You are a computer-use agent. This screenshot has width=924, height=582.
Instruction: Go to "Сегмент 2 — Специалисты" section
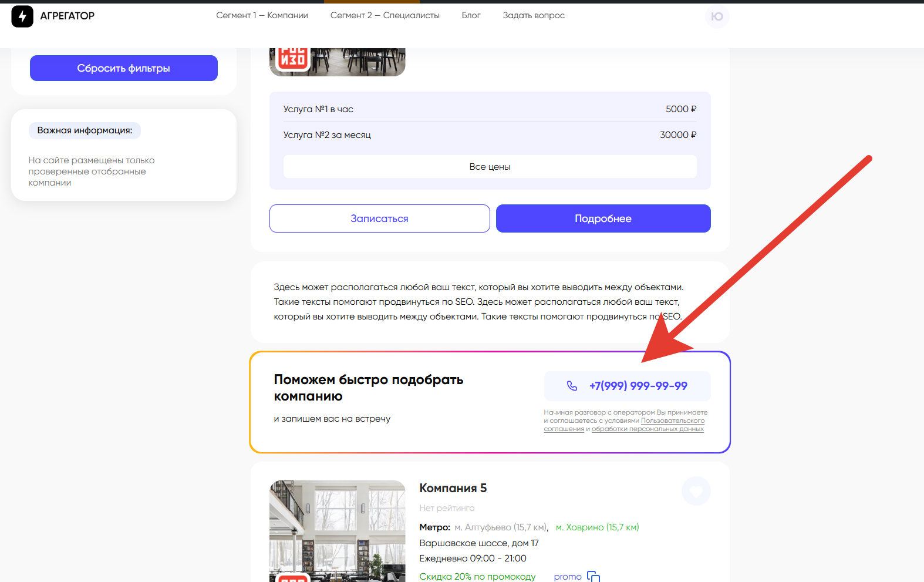coord(385,15)
